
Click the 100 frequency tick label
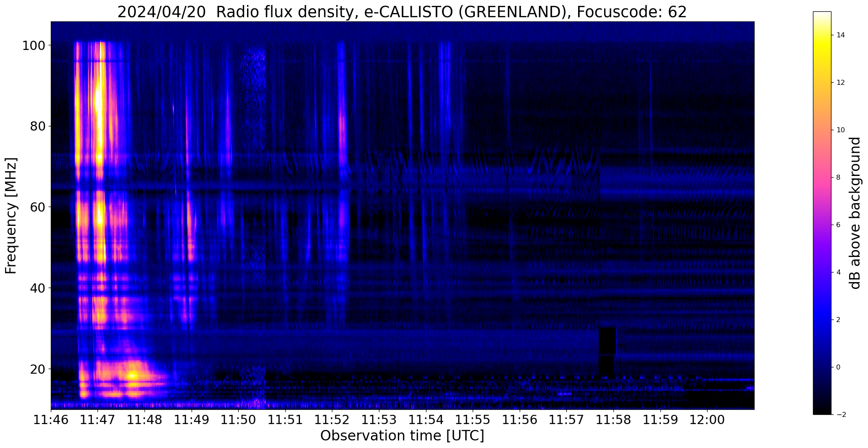pos(34,45)
